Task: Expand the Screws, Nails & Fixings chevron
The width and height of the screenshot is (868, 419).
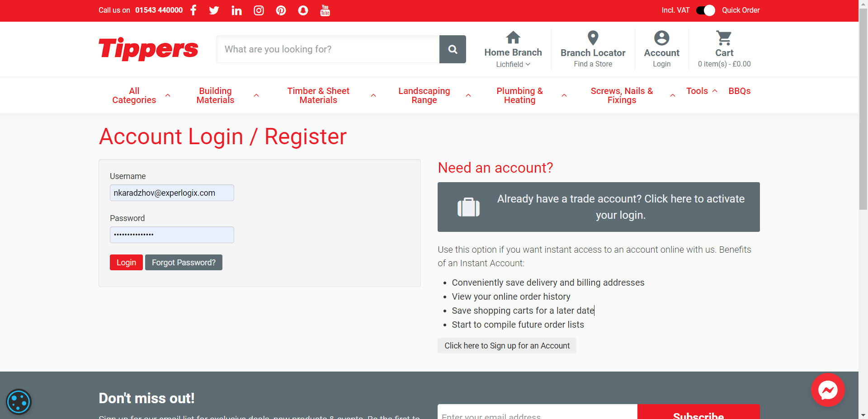Action: coord(673,95)
